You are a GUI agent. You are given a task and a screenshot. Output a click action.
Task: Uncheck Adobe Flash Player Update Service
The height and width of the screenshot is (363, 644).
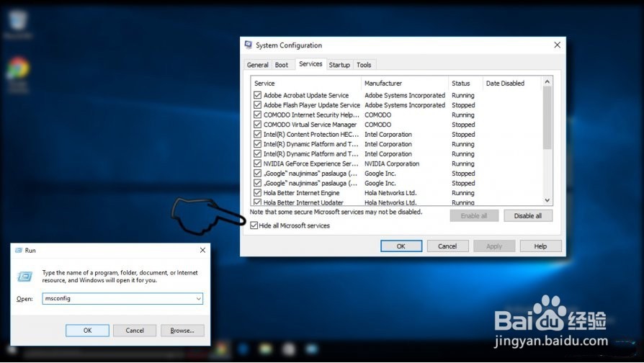(257, 105)
